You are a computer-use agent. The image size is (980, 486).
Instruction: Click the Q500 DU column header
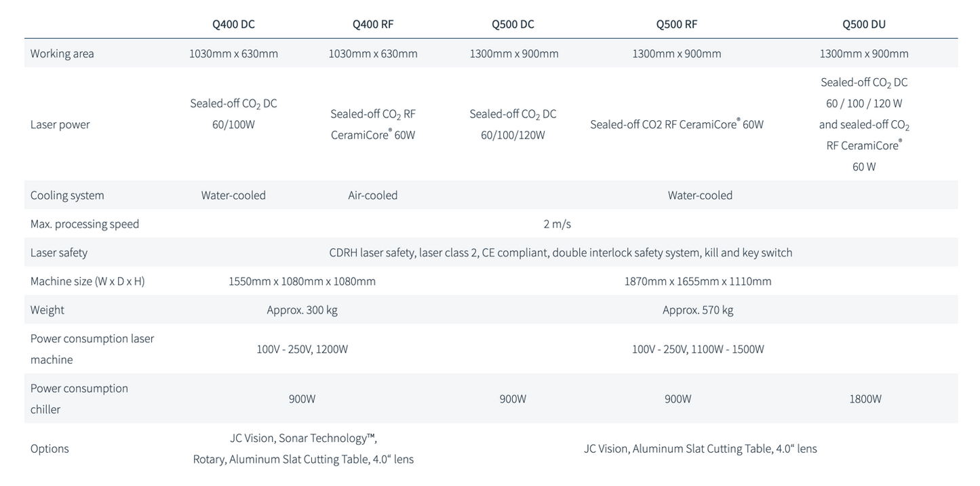[x=864, y=24]
